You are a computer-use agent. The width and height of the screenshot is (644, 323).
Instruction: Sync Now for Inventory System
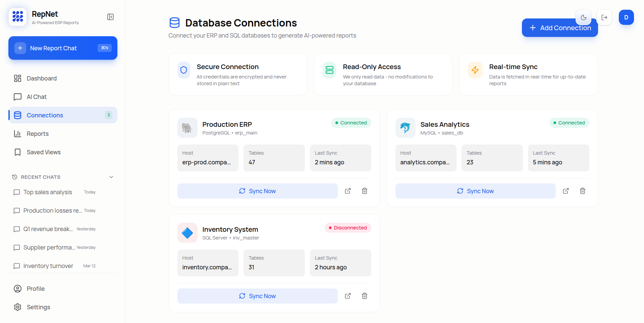tap(257, 296)
